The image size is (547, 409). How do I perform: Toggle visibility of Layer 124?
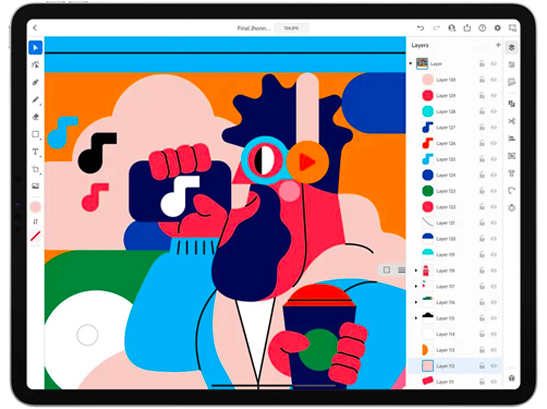pyautogui.click(x=494, y=175)
